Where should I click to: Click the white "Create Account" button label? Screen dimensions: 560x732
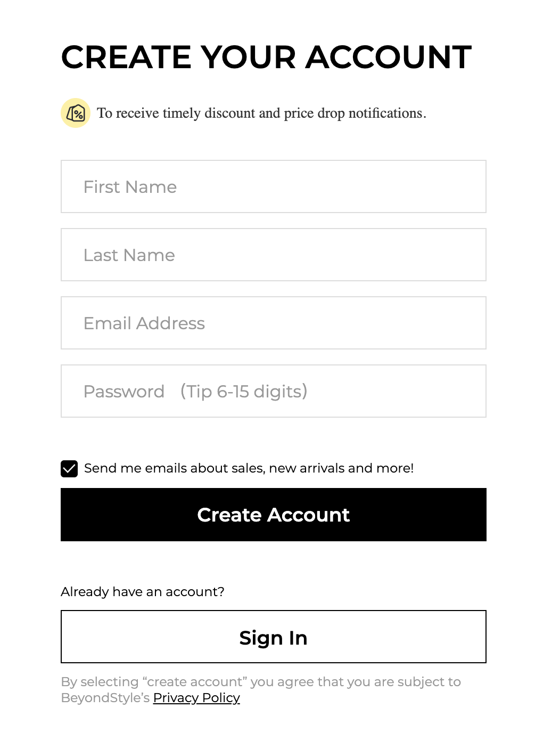click(273, 515)
